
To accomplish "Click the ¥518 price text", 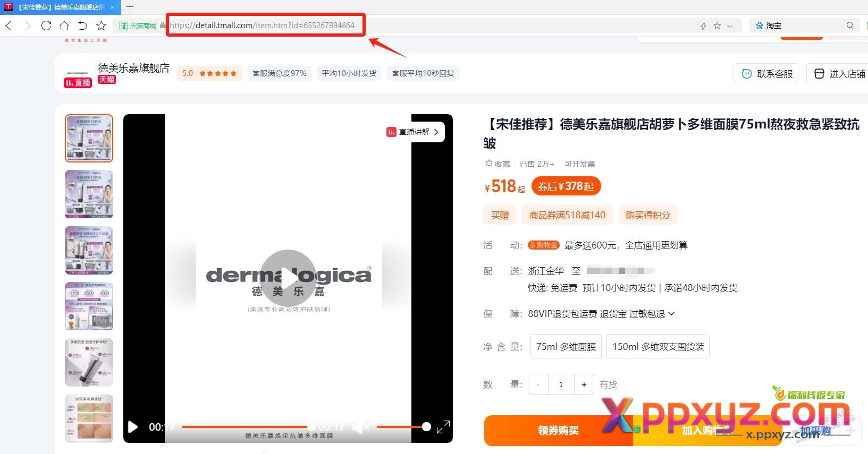I will pyautogui.click(x=504, y=186).
